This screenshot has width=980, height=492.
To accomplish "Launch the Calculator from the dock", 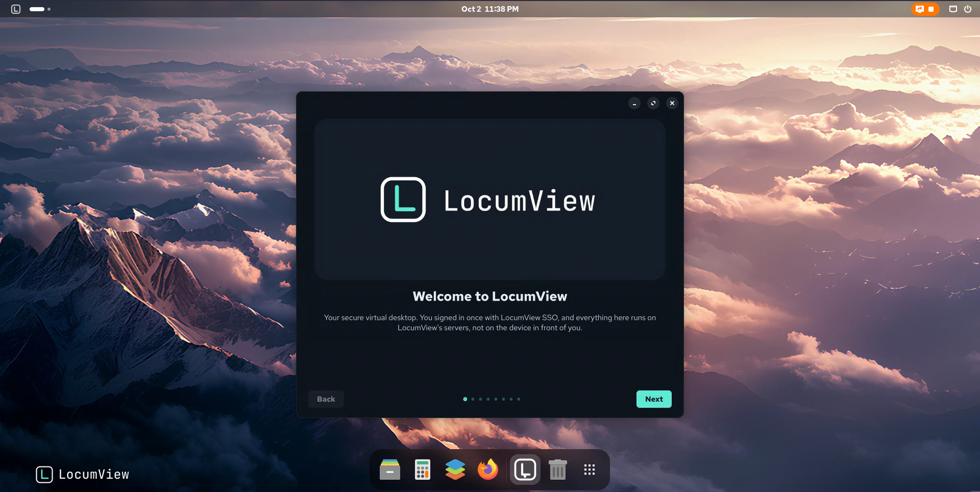I will tap(423, 470).
